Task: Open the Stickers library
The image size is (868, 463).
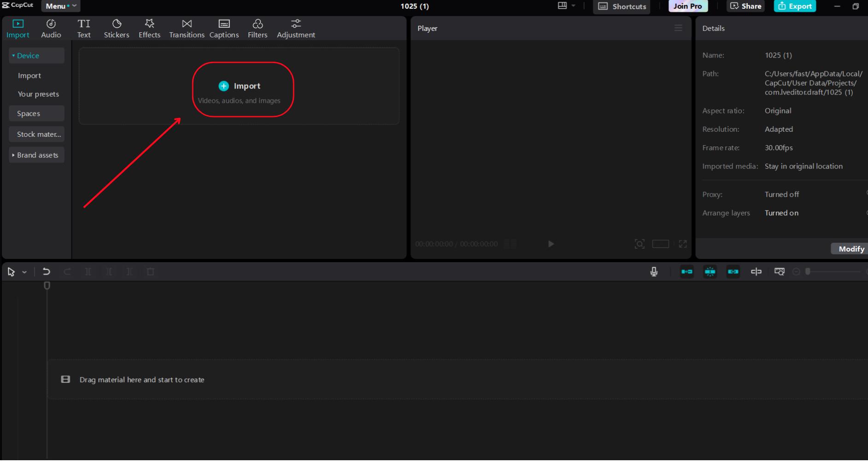Action: click(116, 28)
